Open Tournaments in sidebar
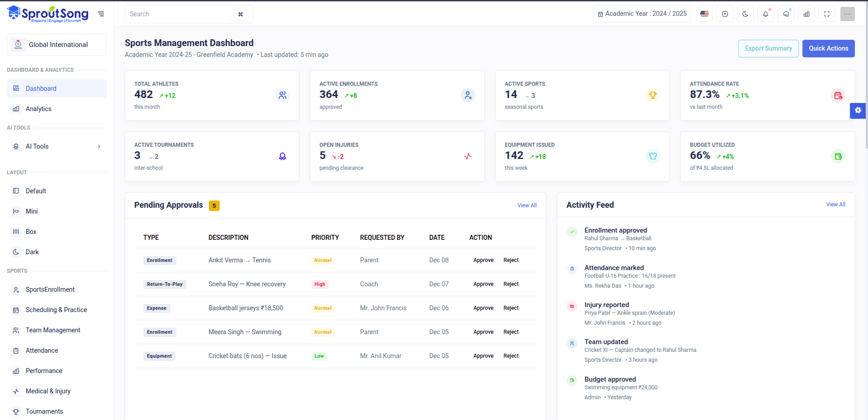Screen dimensions: 868x420 click(57, 411)
